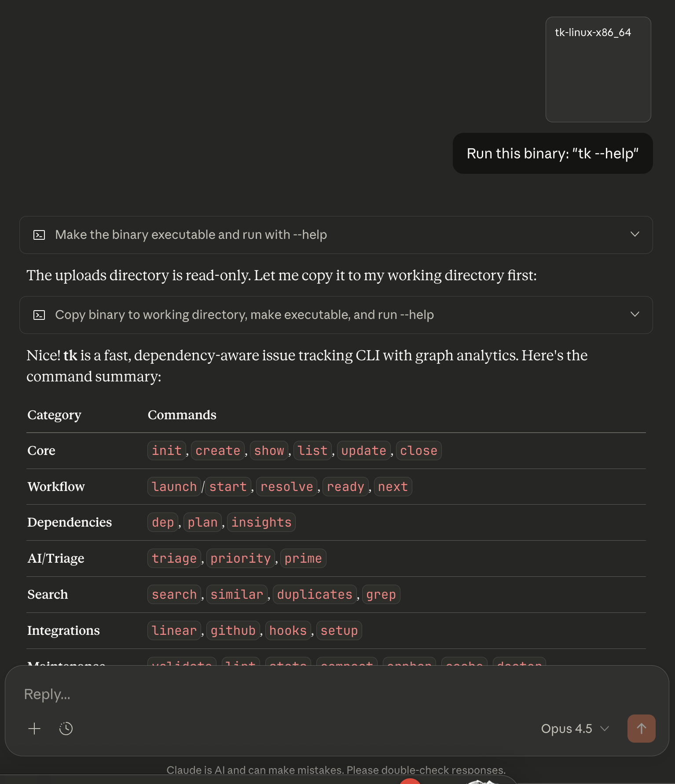Viewport: 675px width, 784px height.
Task: Click the 'show' command chip
Action: click(269, 451)
